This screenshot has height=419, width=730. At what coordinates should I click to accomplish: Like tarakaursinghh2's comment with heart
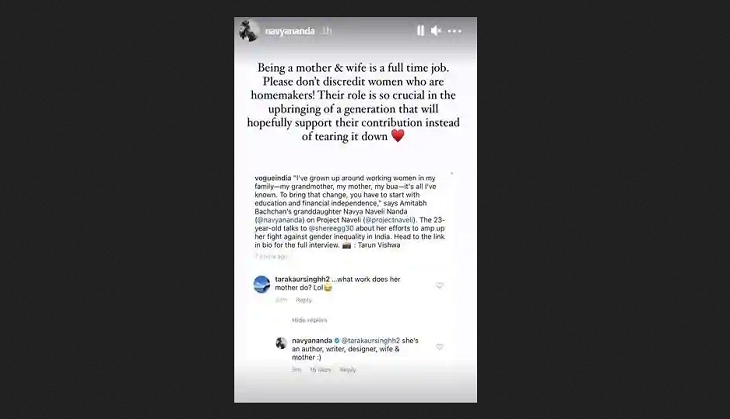click(439, 285)
